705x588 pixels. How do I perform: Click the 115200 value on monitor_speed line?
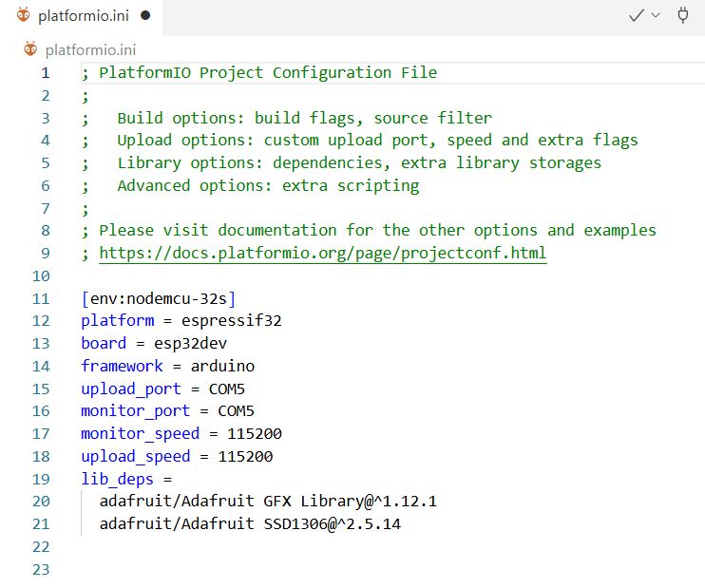tap(255, 434)
